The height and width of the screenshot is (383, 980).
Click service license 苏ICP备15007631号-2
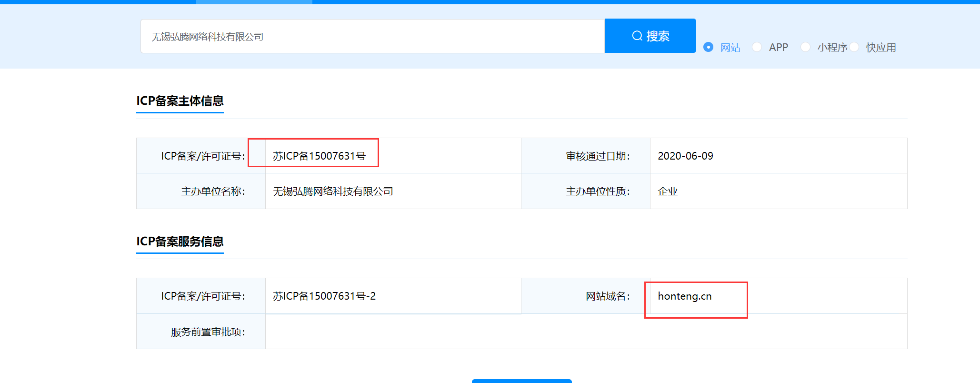click(x=324, y=296)
